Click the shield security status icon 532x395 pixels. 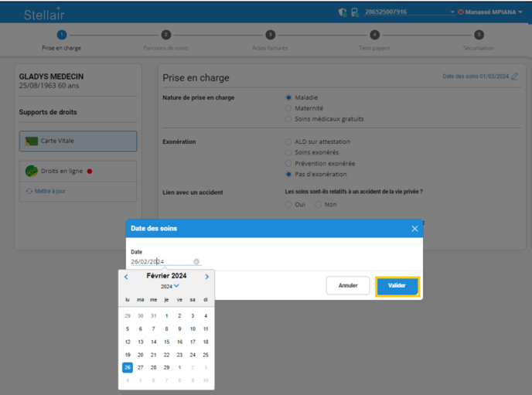coord(343,12)
